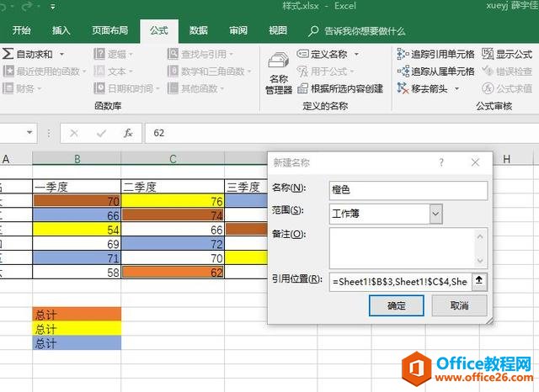This screenshot has width=539, height=392.
Task: Click the Evaluate Formula icon
Action: click(x=488, y=88)
